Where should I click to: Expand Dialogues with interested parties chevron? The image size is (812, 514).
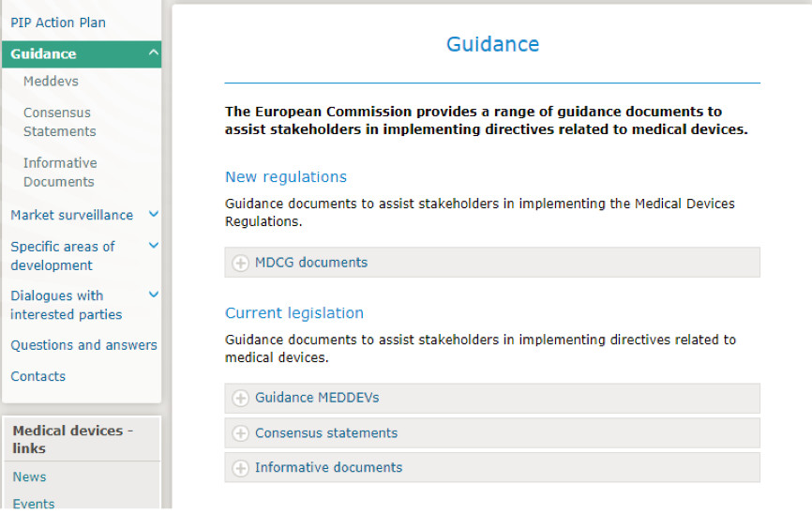point(154,295)
